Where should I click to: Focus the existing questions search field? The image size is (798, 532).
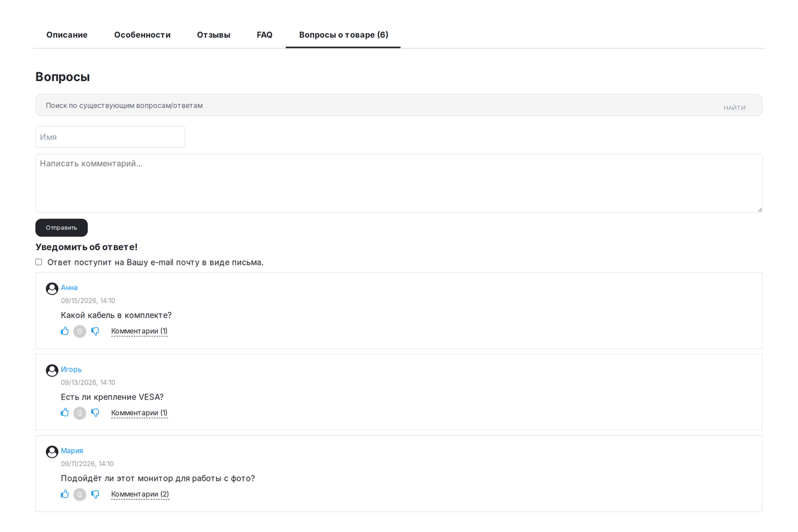click(x=399, y=105)
